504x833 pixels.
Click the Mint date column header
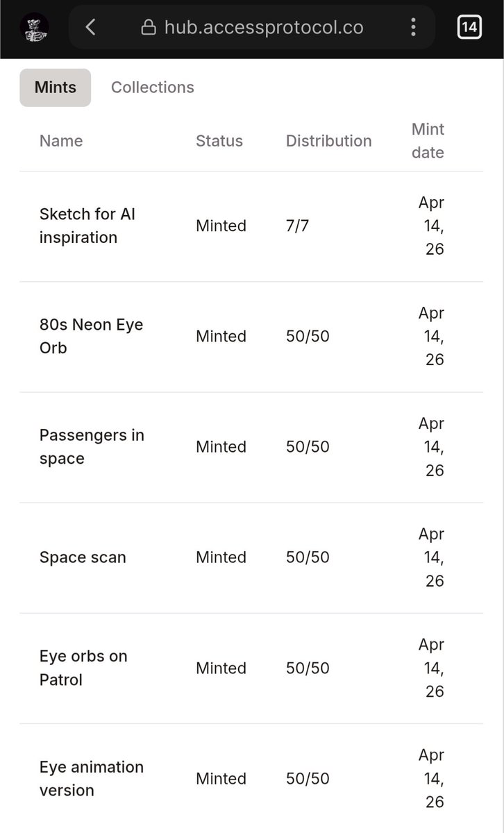(428, 141)
